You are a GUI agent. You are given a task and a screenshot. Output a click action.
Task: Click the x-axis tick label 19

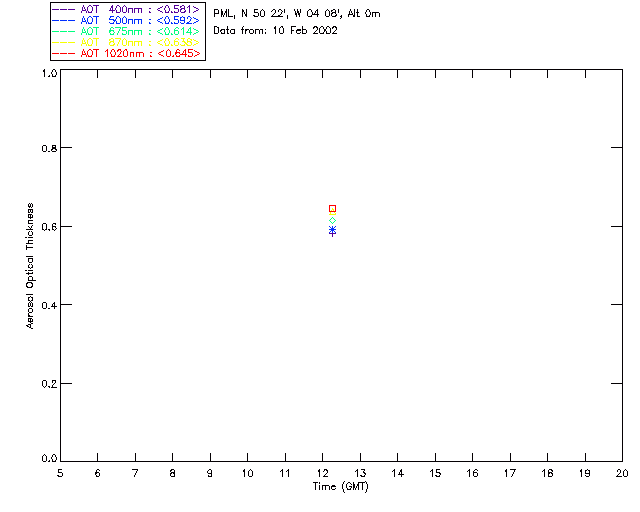pyautogui.click(x=585, y=473)
